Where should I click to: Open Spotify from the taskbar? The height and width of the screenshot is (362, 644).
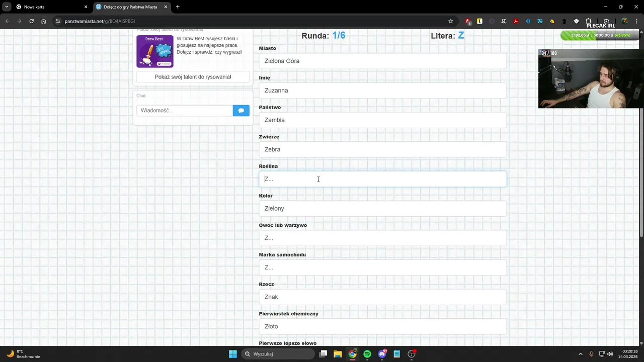point(367,354)
